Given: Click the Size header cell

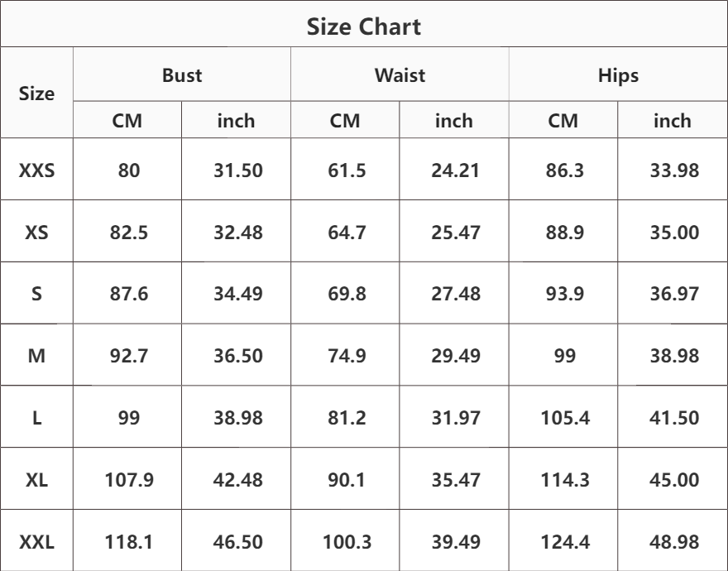Looking at the screenshot, I should point(36,94).
